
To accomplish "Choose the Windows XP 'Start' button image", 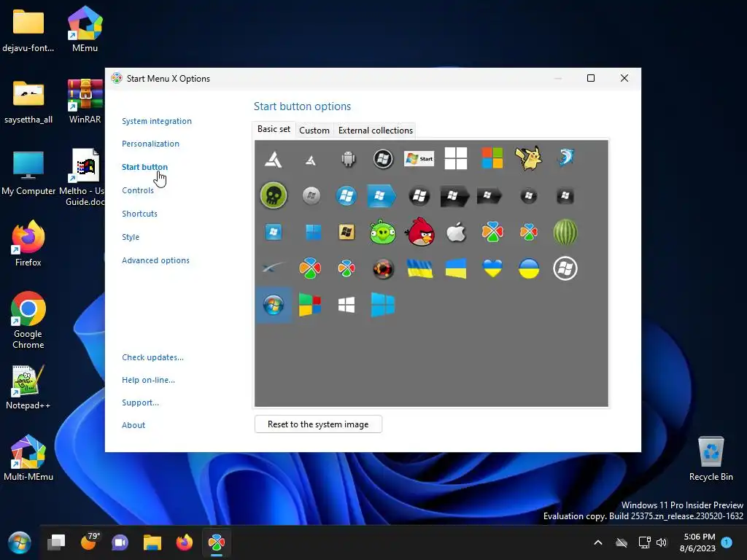I will click(419, 158).
